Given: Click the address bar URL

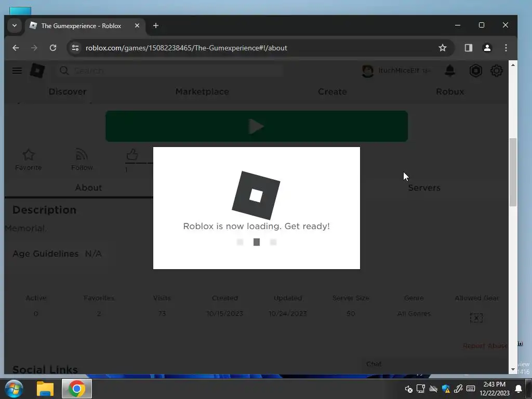Looking at the screenshot, I should pyautogui.click(x=187, y=48).
